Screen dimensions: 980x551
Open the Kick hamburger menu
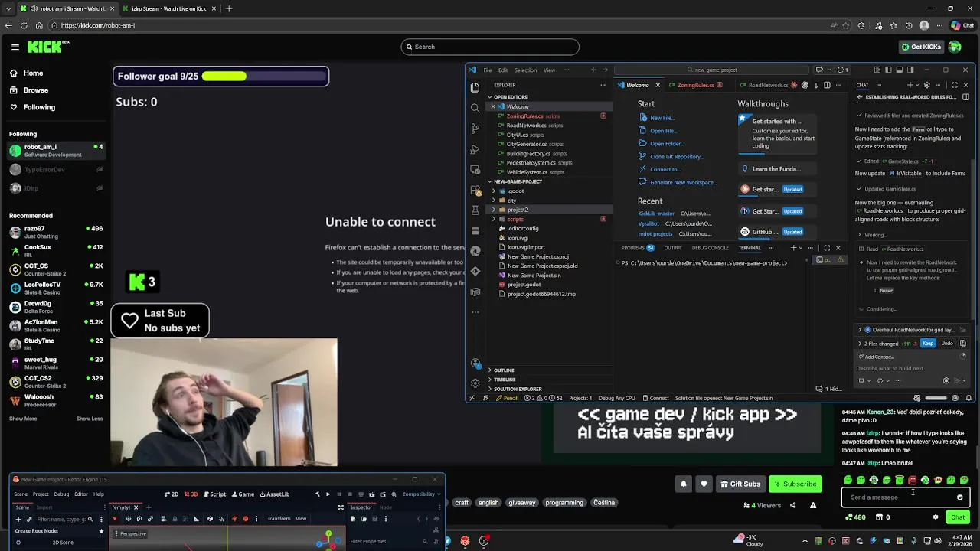click(x=15, y=47)
